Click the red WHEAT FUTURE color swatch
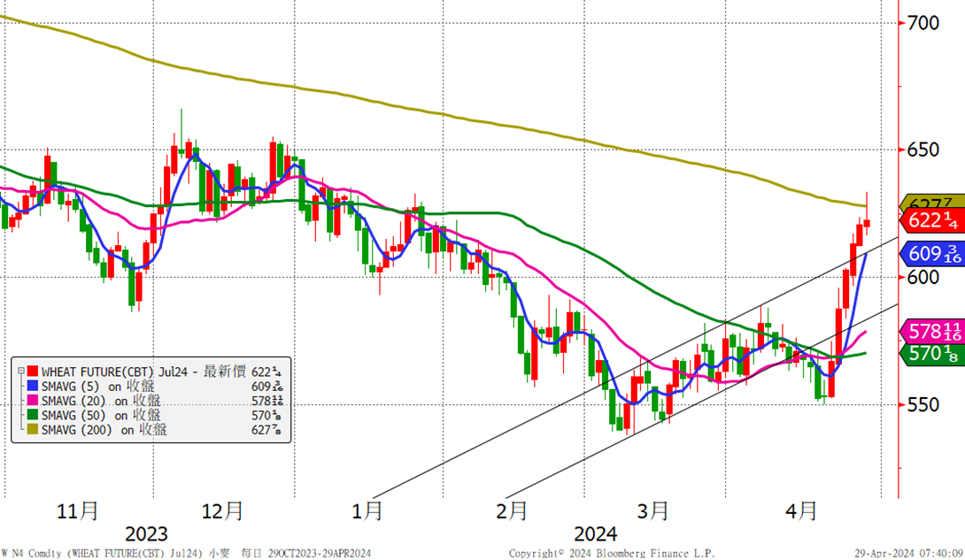This screenshot has height=560, width=965. tap(33, 372)
